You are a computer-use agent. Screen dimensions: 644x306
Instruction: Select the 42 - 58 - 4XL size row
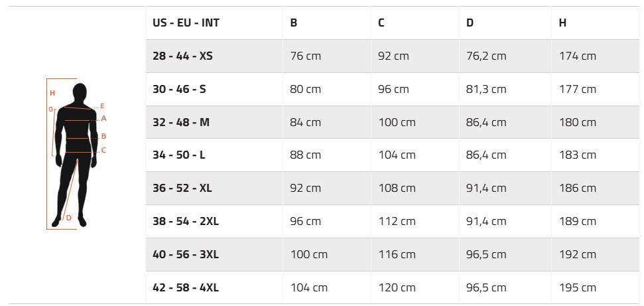pos(392,287)
